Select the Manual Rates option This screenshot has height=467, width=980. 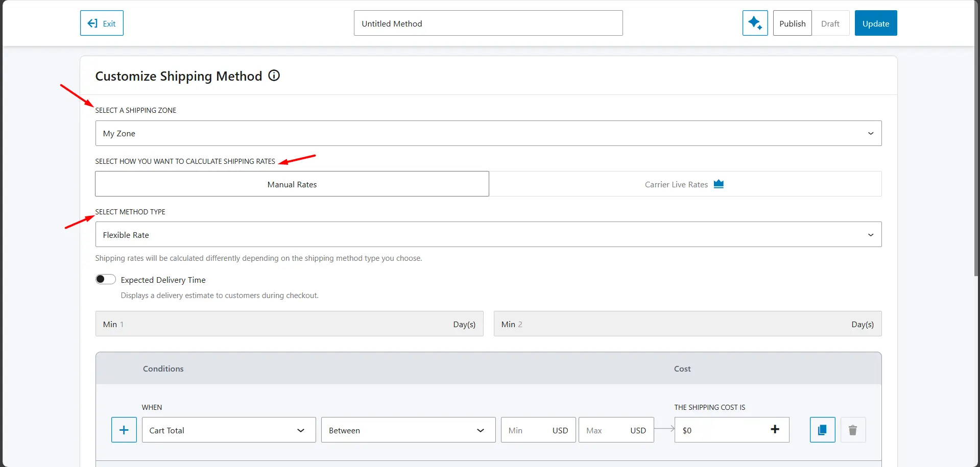tap(292, 184)
